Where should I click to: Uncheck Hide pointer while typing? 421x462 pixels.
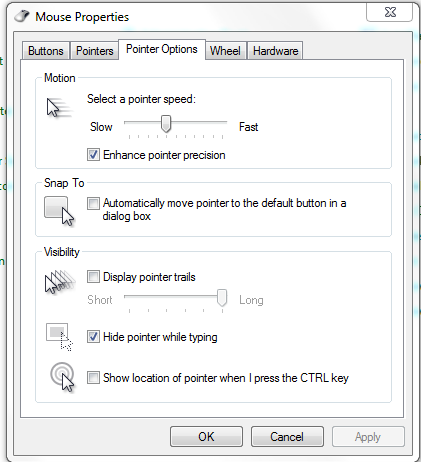pos(93,337)
